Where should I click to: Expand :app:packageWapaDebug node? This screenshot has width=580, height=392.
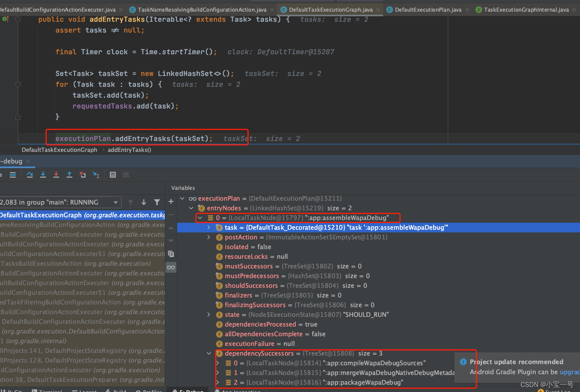point(217,382)
